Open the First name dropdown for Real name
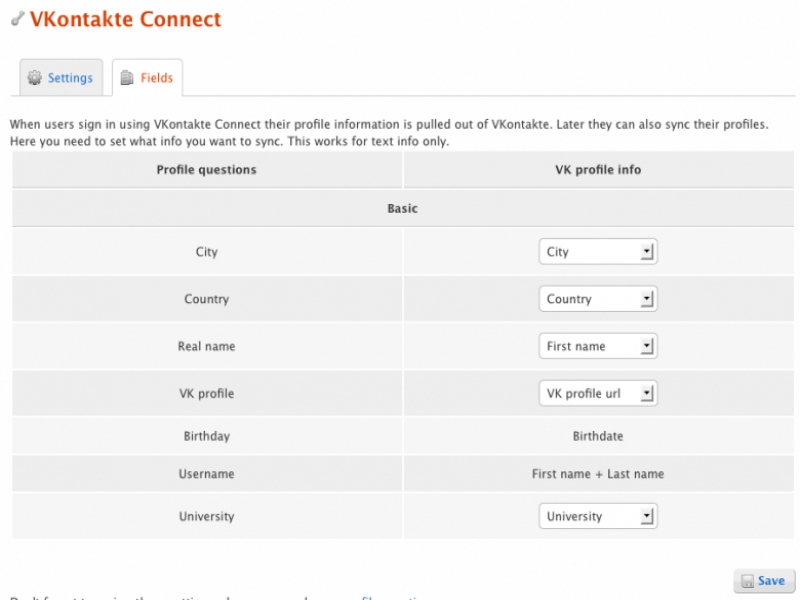Image resolution: width=800 pixels, height=600 pixels. (x=598, y=346)
